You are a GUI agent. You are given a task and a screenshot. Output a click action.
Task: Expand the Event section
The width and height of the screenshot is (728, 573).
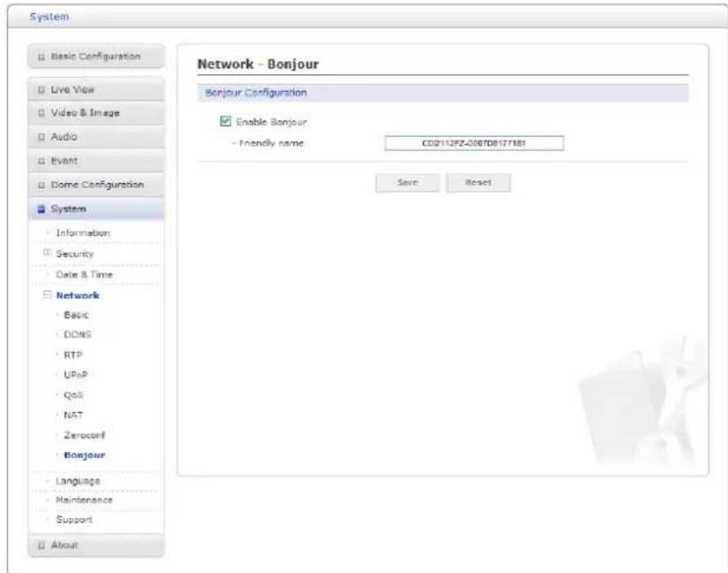(96, 161)
